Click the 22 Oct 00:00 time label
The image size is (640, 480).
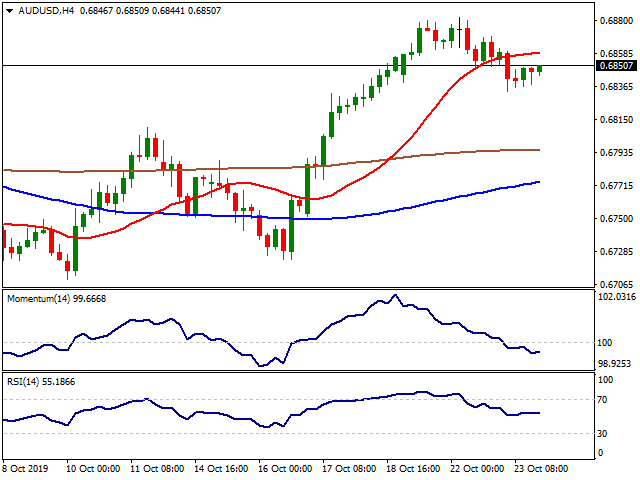[x=477, y=469]
